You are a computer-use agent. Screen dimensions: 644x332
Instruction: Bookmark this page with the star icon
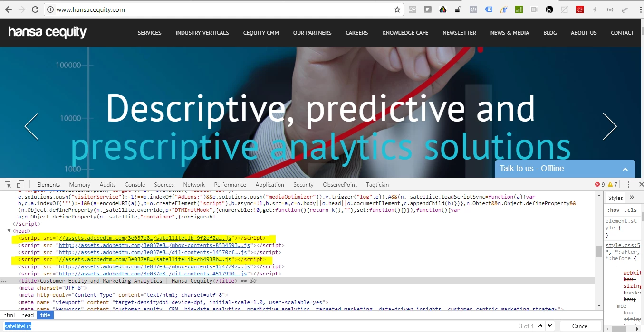click(397, 9)
